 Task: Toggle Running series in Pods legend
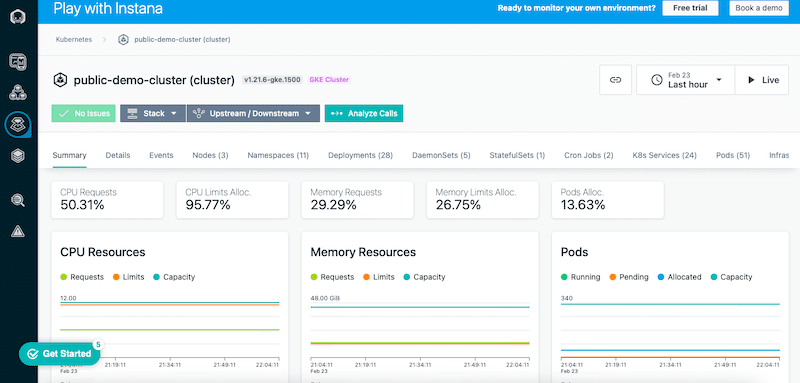pyautogui.click(x=581, y=277)
